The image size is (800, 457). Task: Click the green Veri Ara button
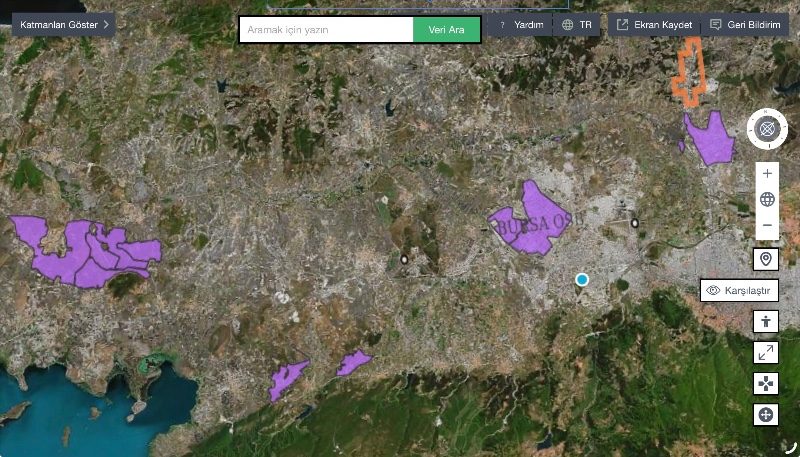coord(446,30)
